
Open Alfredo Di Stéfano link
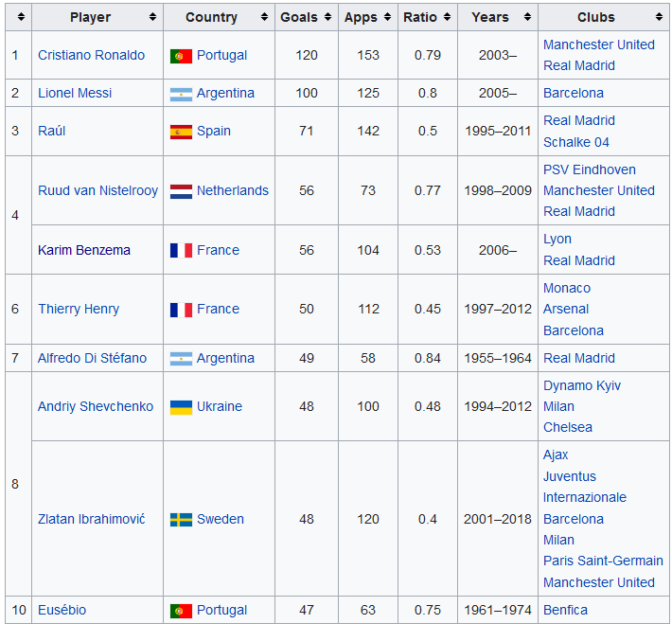click(92, 358)
